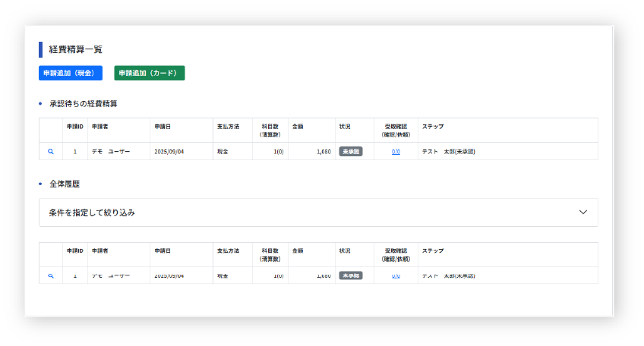Select the デモ ユーザー cell in 承認待ち table

(x=111, y=152)
